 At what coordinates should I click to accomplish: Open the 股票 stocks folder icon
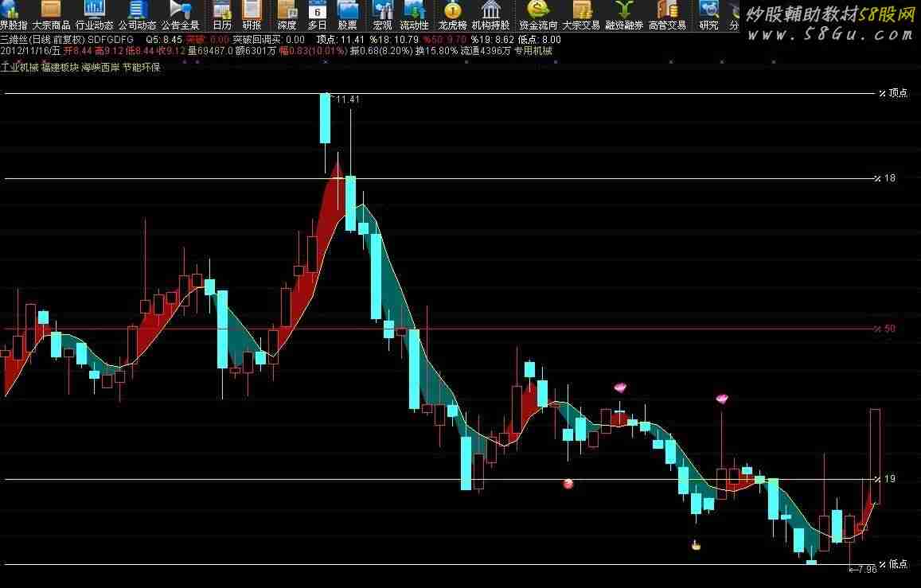(x=348, y=15)
